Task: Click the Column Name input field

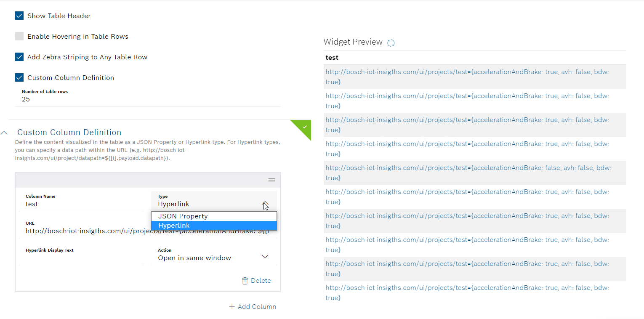Action: 82,204
